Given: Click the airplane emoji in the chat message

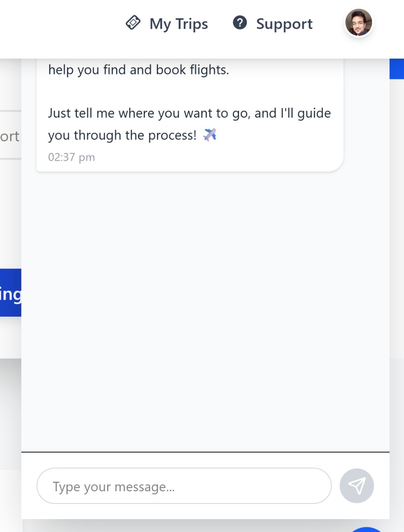Looking at the screenshot, I should pyautogui.click(x=210, y=135).
